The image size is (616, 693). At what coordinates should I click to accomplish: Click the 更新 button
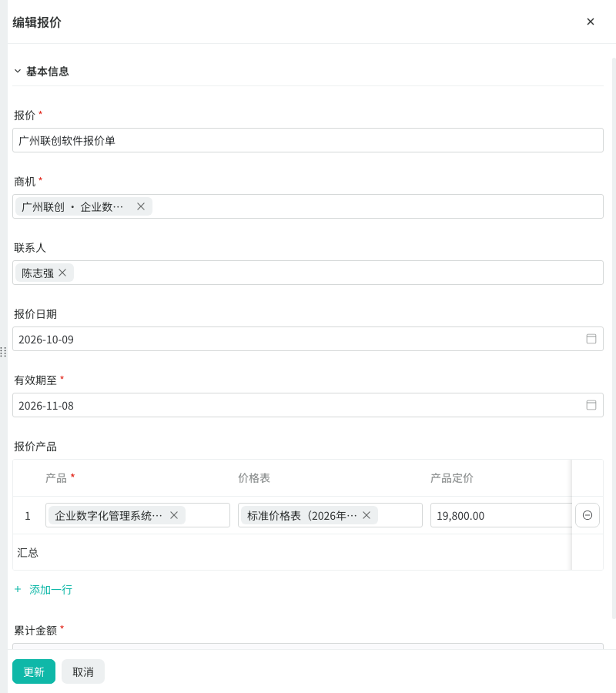point(34,671)
